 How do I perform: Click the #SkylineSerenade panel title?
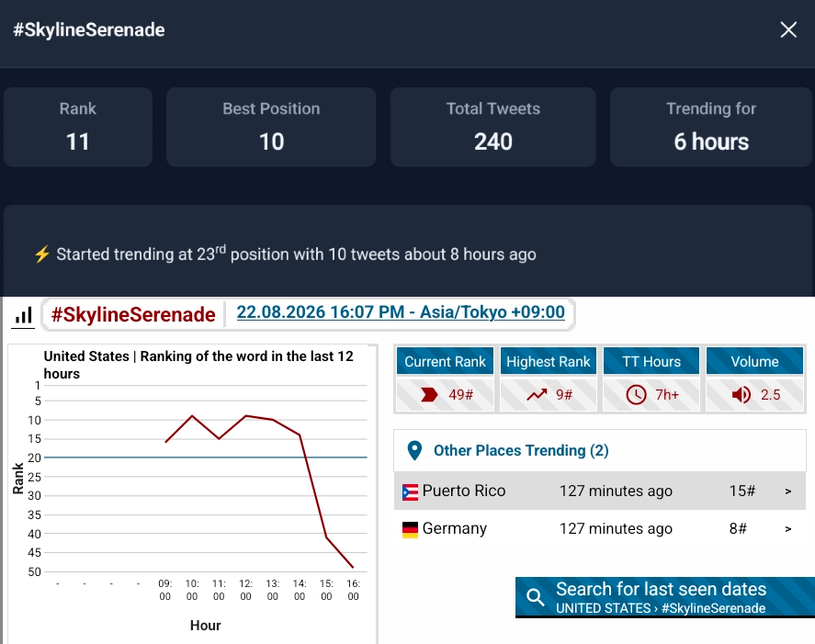click(89, 29)
